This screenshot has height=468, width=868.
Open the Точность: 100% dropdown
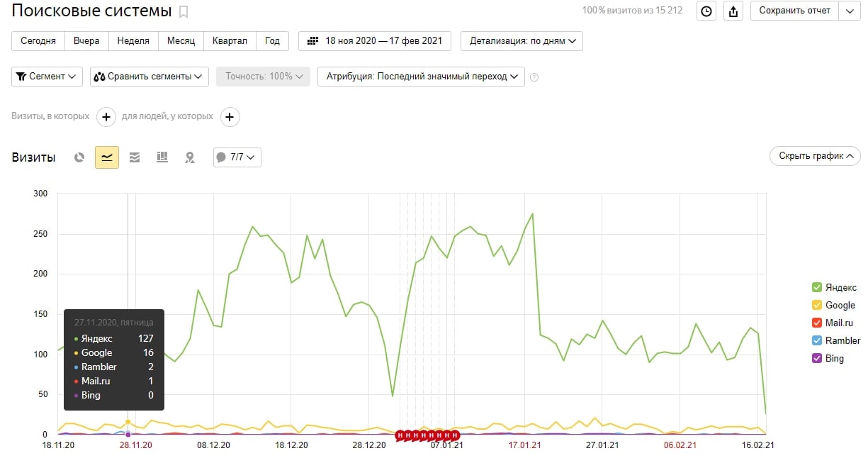pos(263,77)
